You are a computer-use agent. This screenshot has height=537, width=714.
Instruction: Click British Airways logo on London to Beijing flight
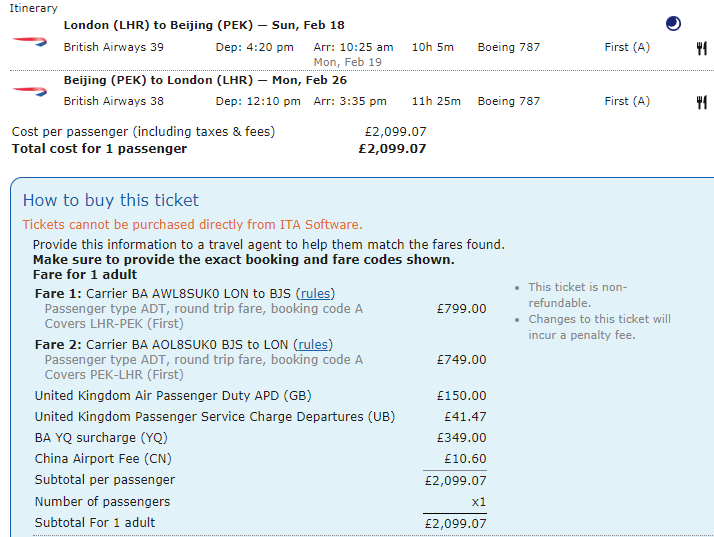[29, 40]
